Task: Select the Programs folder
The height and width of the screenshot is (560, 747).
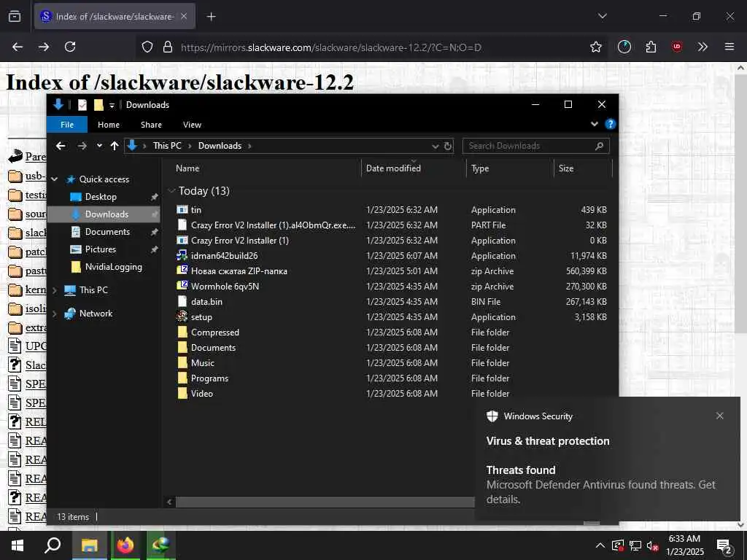Action: tap(209, 378)
